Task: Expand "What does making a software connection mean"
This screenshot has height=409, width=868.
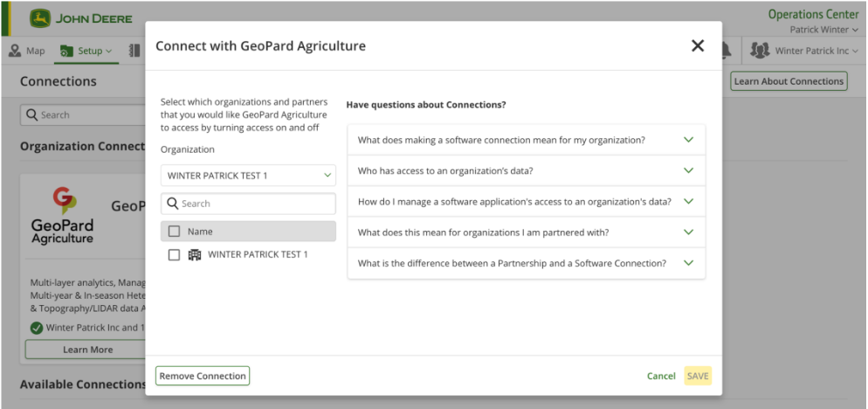Action: (x=526, y=140)
